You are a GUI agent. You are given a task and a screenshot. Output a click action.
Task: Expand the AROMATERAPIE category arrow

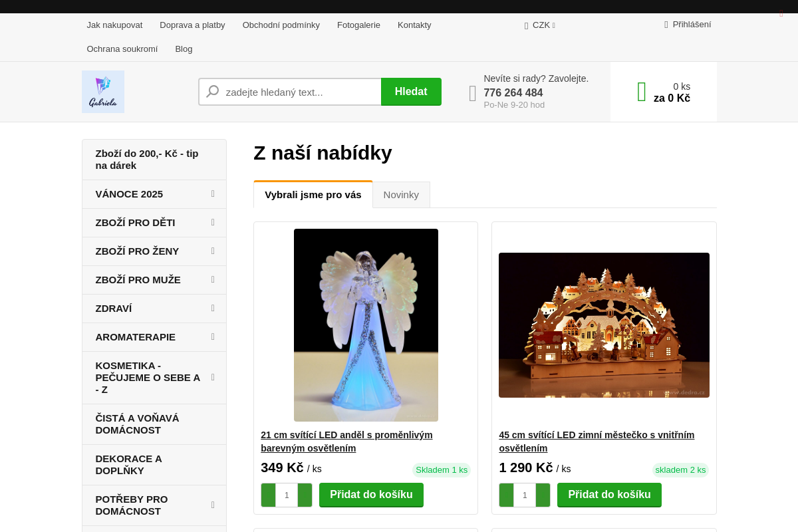click(x=213, y=336)
